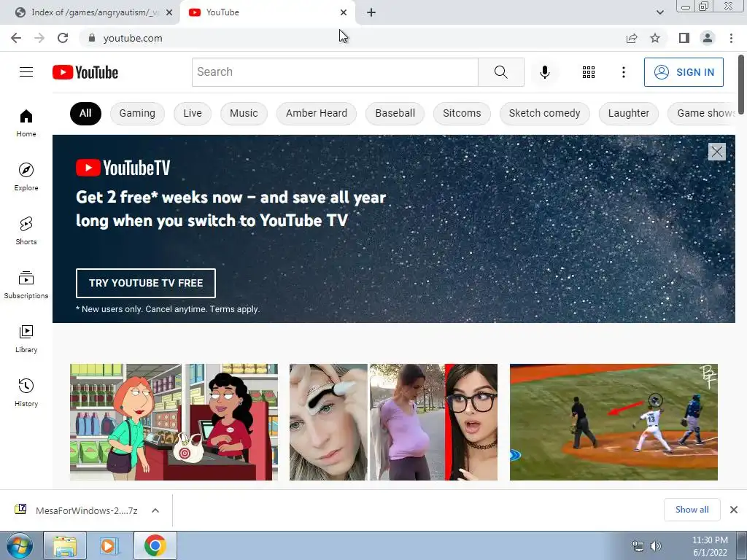
Task: Select the Sketch comedy filter chip
Action: pyautogui.click(x=544, y=113)
